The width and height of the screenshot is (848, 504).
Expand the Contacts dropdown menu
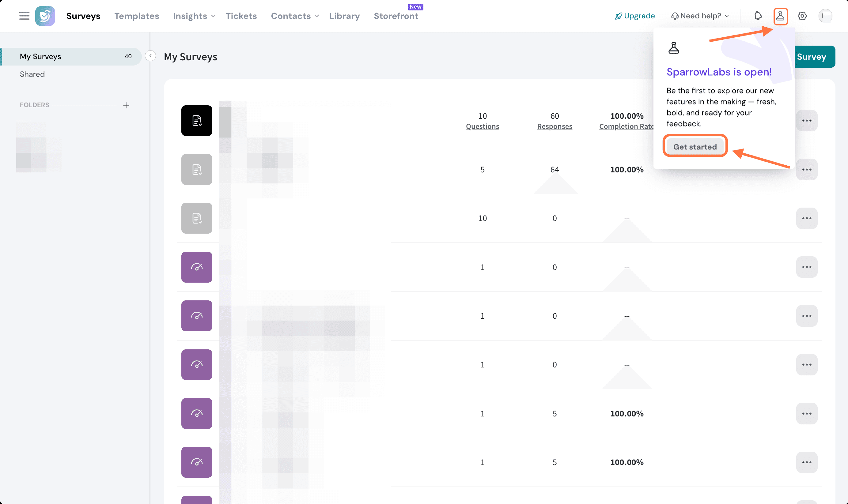point(294,16)
